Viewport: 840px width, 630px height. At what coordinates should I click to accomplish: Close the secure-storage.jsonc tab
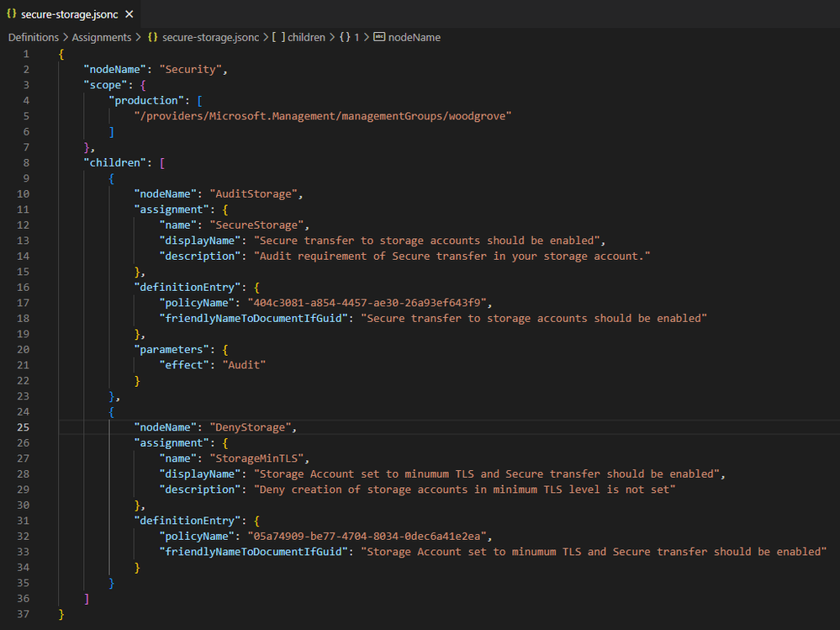(129, 14)
